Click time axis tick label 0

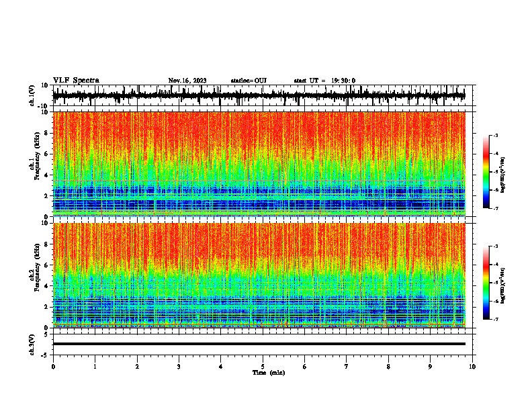tap(53, 367)
